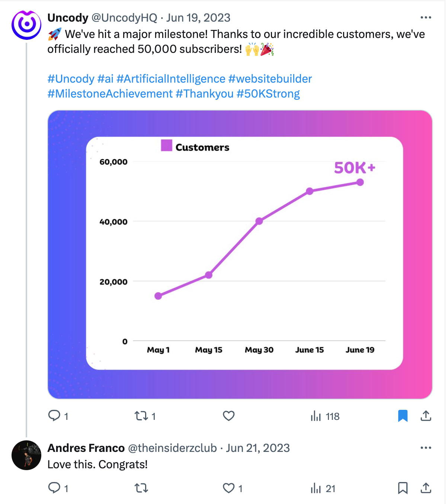Open the Uncody profile avatar

pyautogui.click(x=26, y=25)
